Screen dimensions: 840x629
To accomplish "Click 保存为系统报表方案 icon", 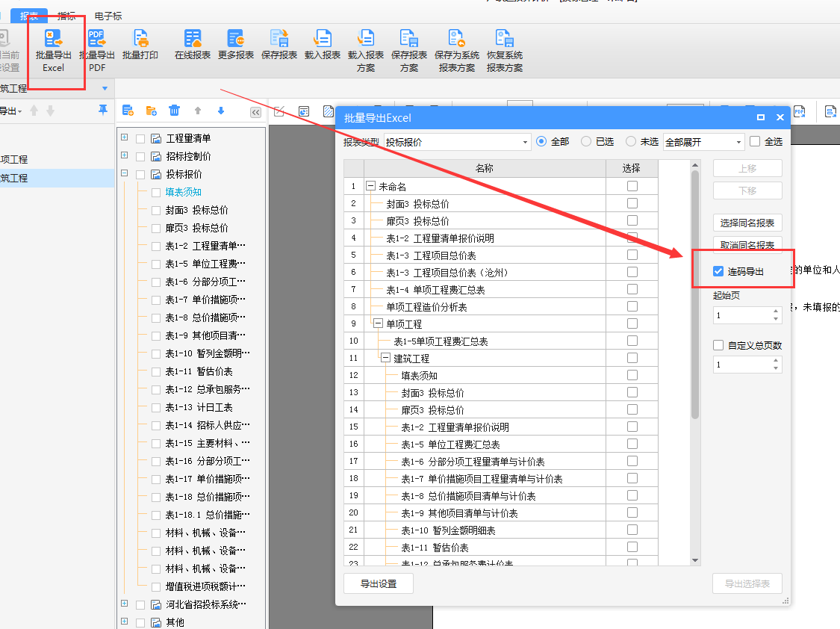I will [x=457, y=52].
